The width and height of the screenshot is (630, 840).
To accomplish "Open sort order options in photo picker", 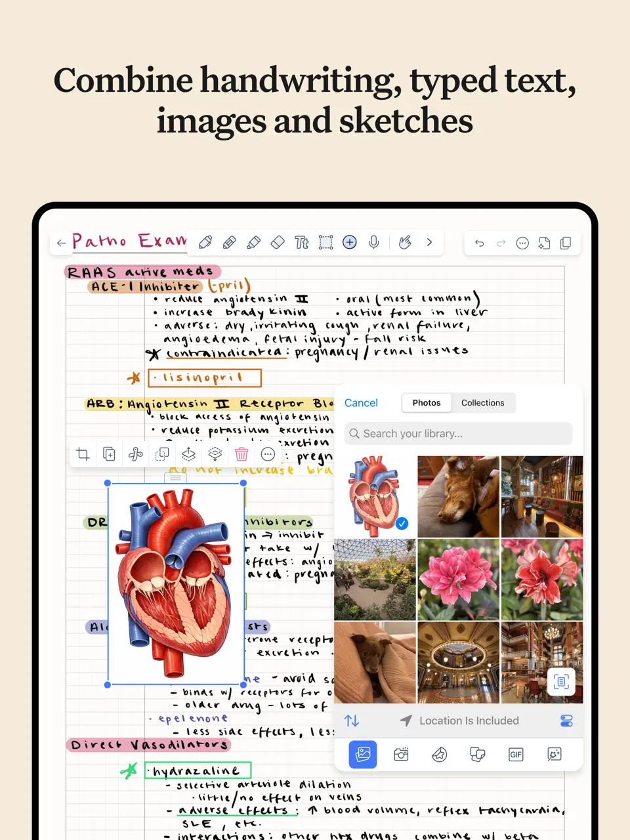I will click(x=352, y=721).
